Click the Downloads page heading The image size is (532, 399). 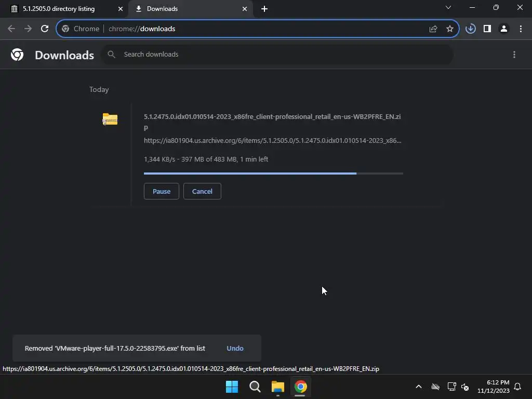pos(64,55)
